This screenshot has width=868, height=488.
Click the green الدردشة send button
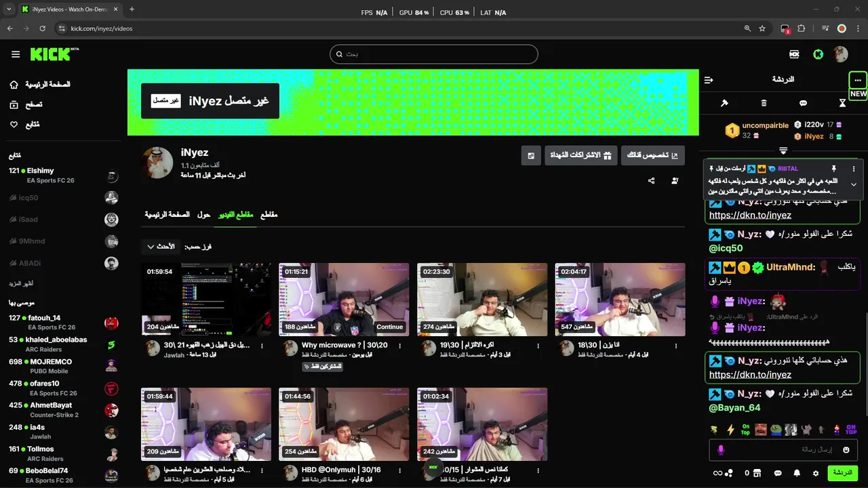pos(842,473)
